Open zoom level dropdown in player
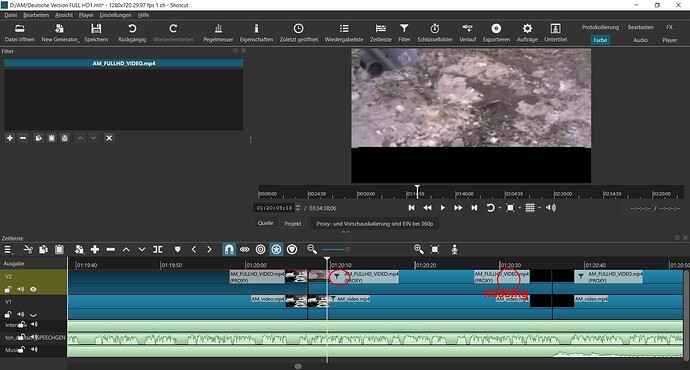 [520, 208]
